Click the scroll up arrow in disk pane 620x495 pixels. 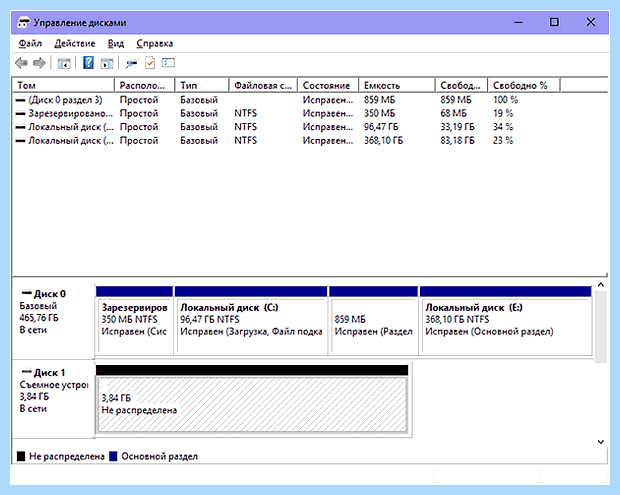coord(601,285)
